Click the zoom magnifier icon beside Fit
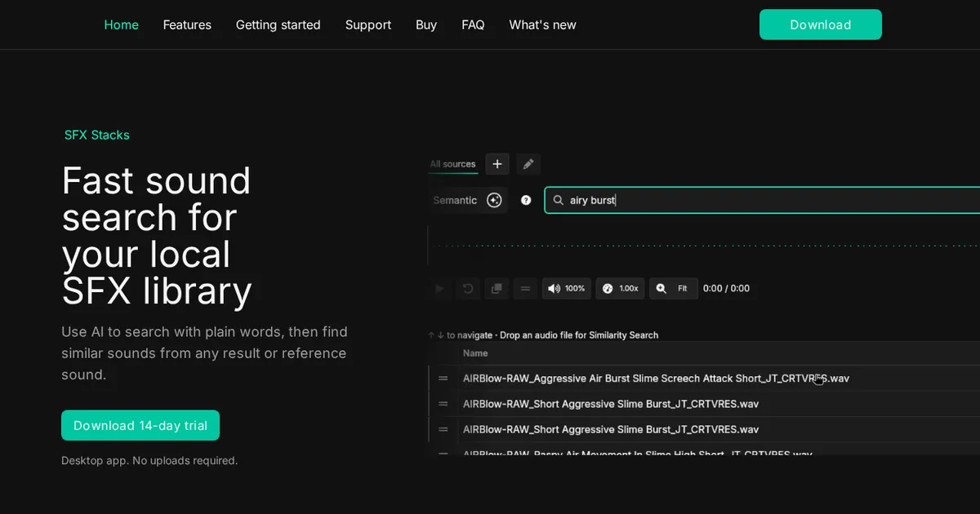The width and height of the screenshot is (980, 514). pyautogui.click(x=661, y=288)
